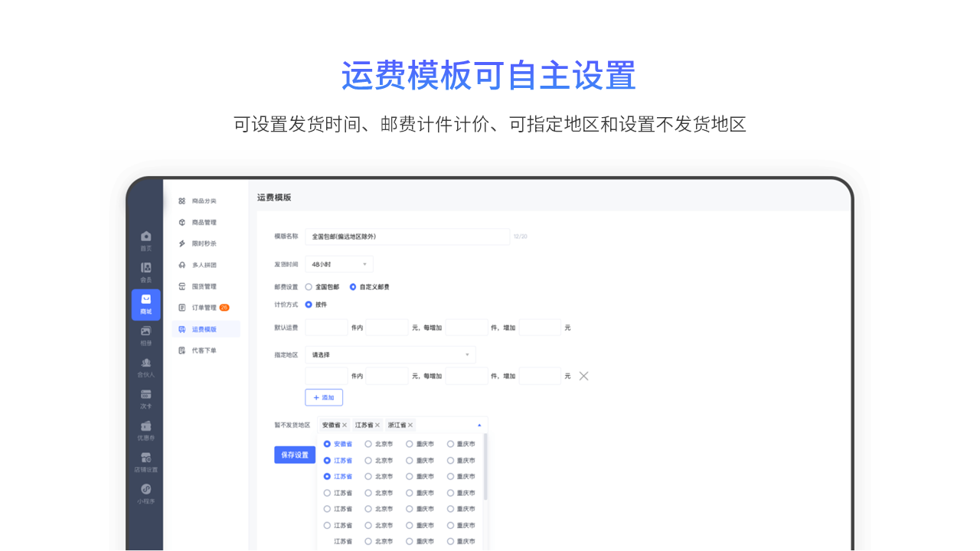Go to 代客下单 menu item

205,350
